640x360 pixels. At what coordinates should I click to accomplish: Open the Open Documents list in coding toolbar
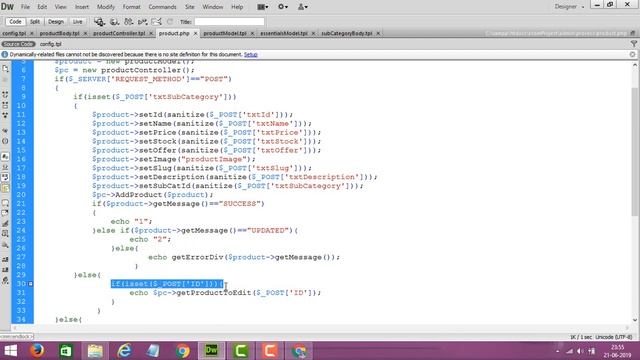coord(5,69)
